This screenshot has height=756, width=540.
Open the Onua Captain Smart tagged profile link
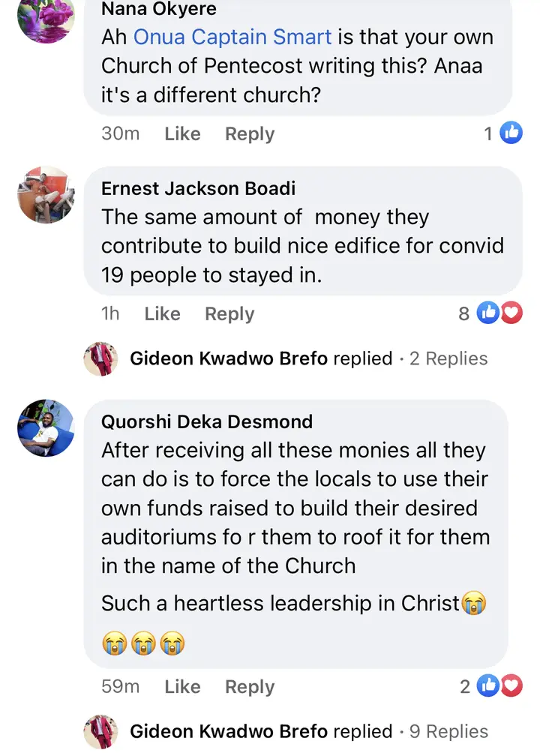(232, 37)
